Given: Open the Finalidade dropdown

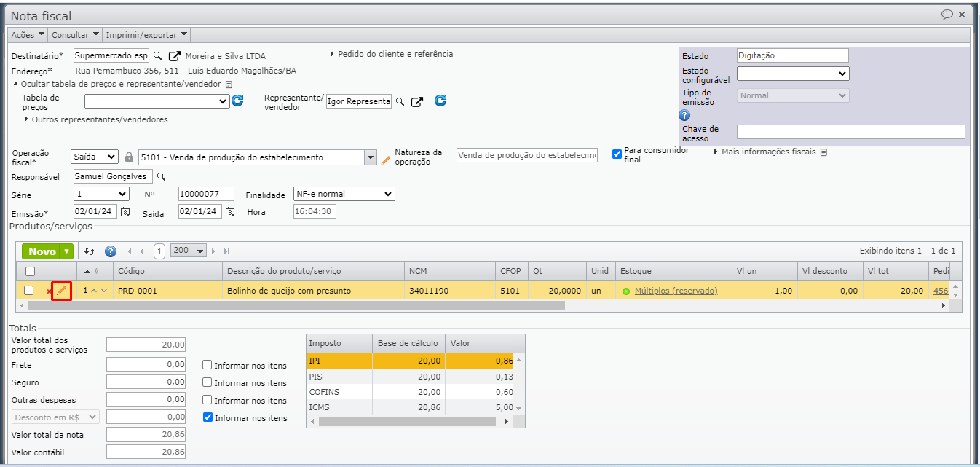Looking at the screenshot, I should pyautogui.click(x=344, y=194).
